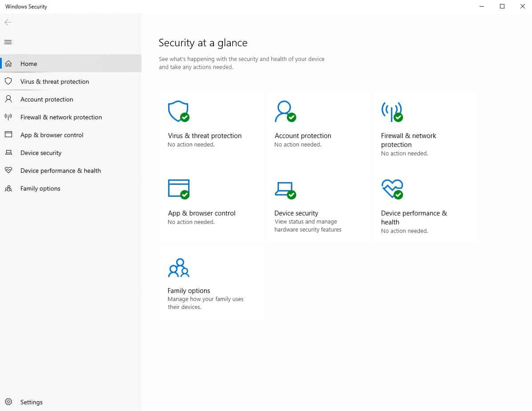Click 'No action needed.' under Firewall & network protection

[x=404, y=153]
